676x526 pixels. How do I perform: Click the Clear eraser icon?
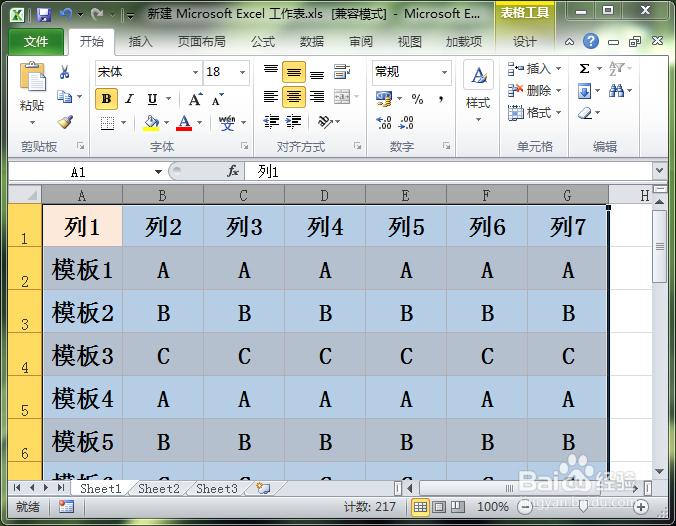click(x=585, y=113)
